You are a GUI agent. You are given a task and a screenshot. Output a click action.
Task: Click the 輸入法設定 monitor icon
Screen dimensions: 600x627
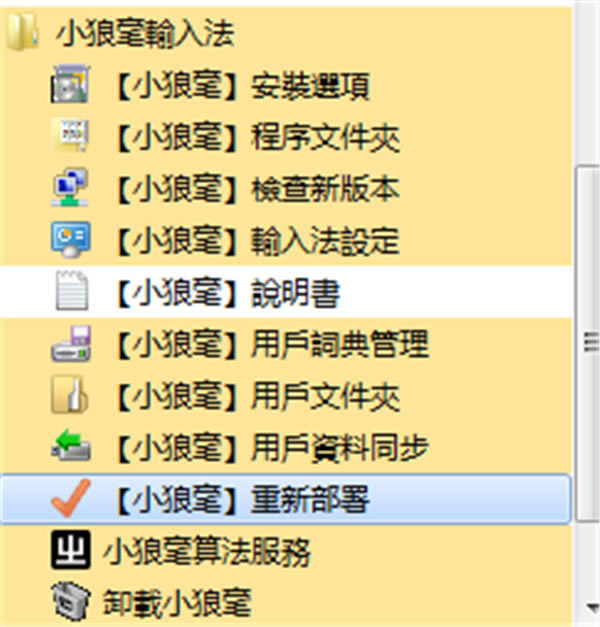tap(70, 239)
